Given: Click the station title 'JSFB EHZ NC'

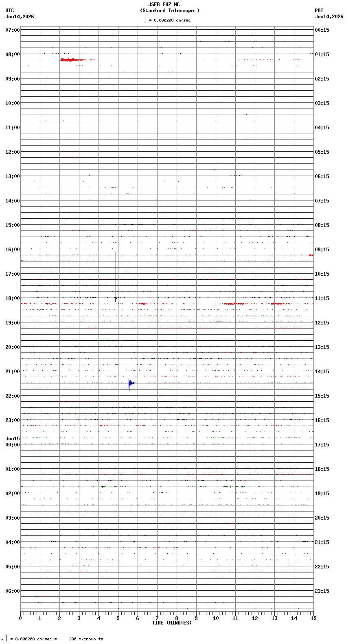Looking at the screenshot, I should click(x=164, y=4).
